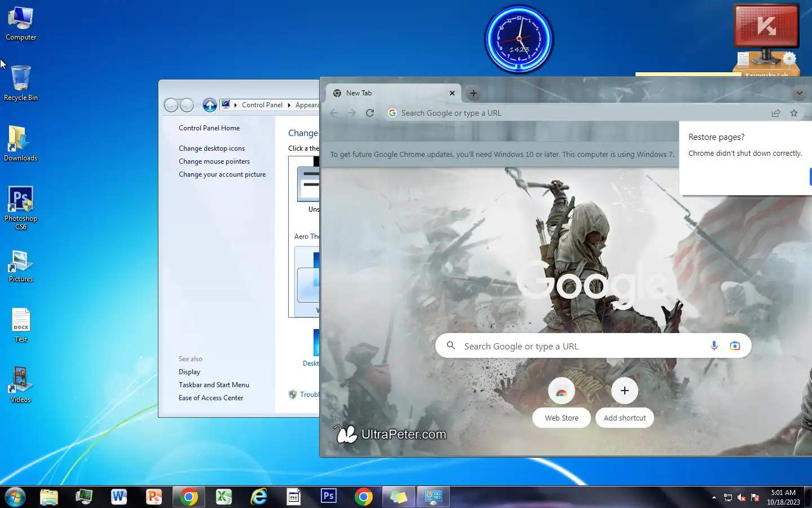Open the Change desktop icons link

pyautogui.click(x=211, y=148)
